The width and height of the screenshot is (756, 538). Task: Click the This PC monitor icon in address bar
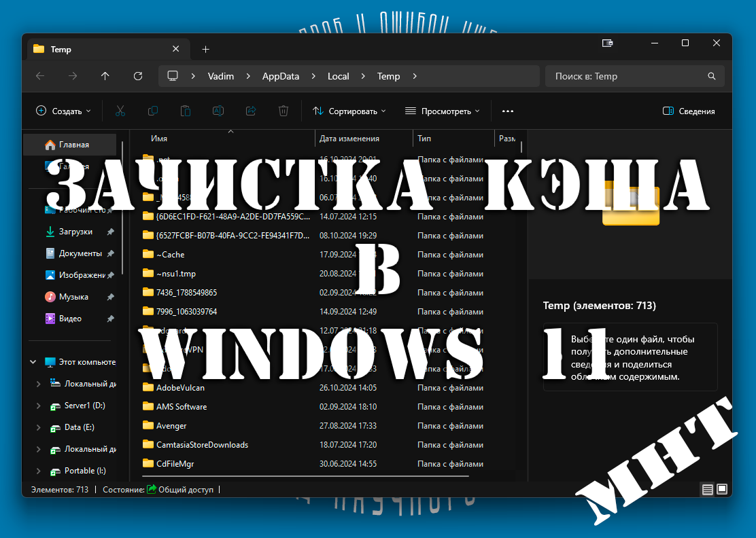click(x=173, y=76)
